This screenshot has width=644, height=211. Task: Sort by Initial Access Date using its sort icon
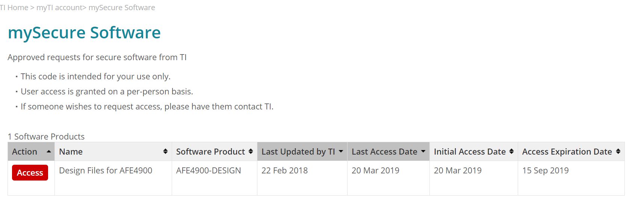click(511, 152)
